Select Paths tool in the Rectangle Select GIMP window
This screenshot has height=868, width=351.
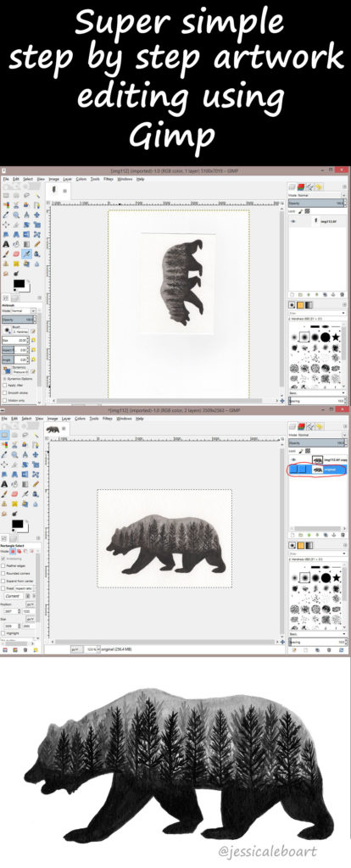tap(36, 444)
